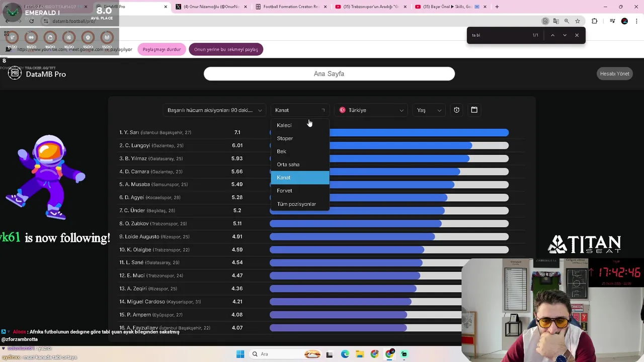
Task: Close the Football Formation Creator tab
Action: 326,7
